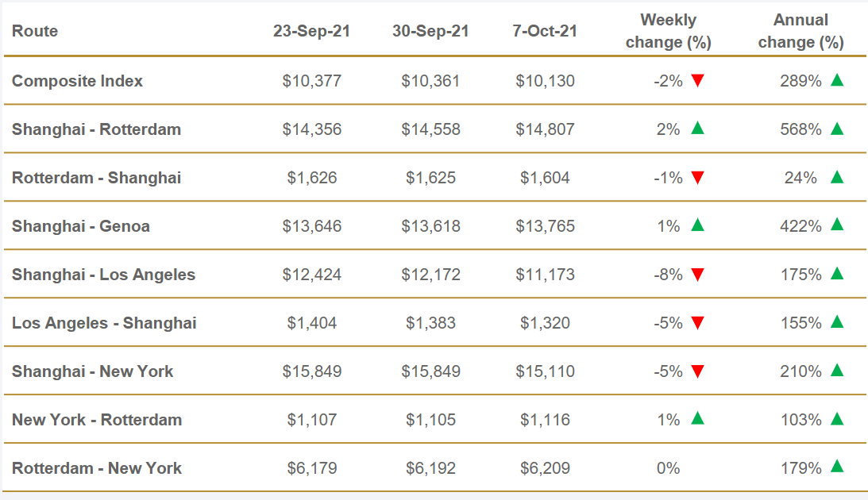Select the 7-Oct-21 column header
Viewport: 868px width, 500px height.
545,32
